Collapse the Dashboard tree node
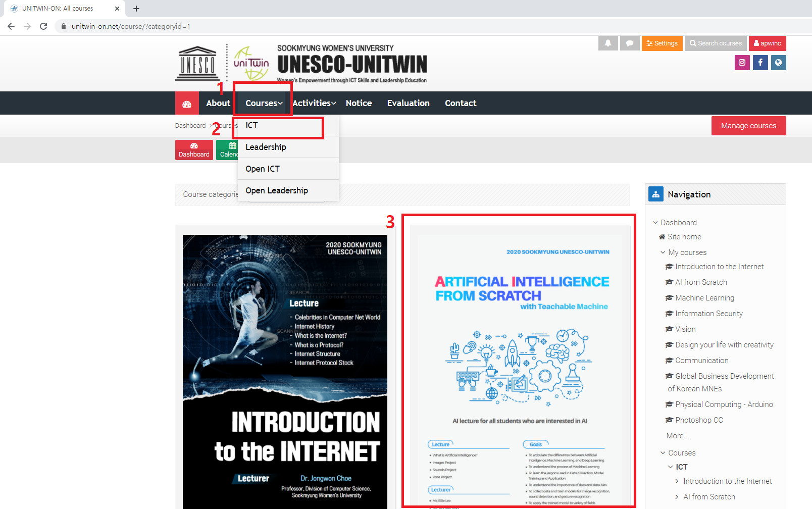812x509 pixels. 655,223
